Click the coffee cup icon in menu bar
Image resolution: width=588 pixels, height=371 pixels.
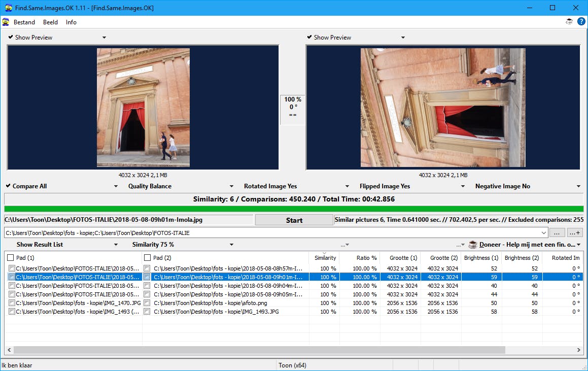click(x=569, y=22)
